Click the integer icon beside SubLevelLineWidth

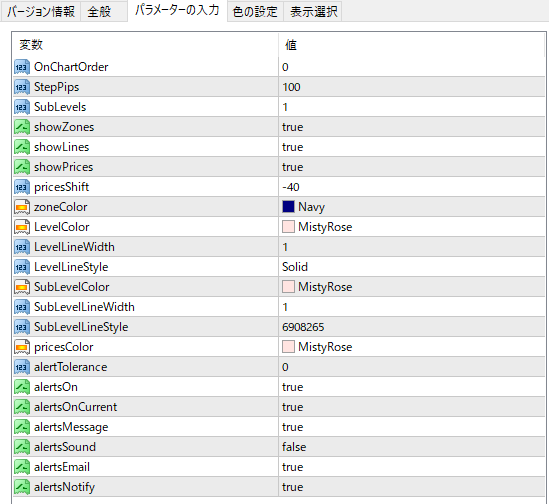[22, 307]
